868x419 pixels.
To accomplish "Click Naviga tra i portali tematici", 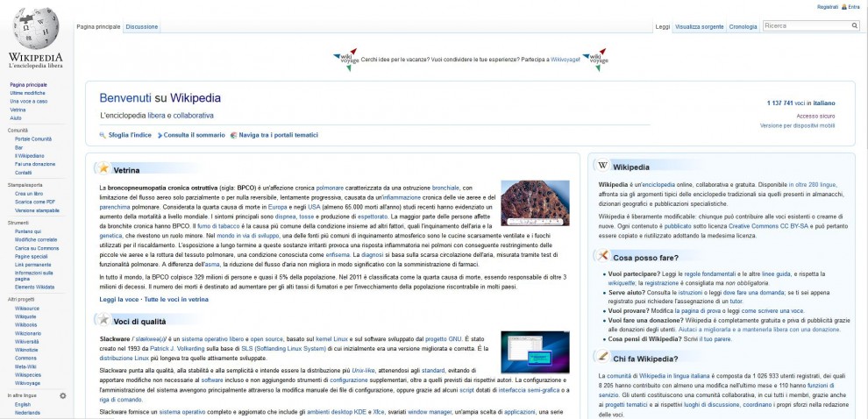I will (279, 135).
